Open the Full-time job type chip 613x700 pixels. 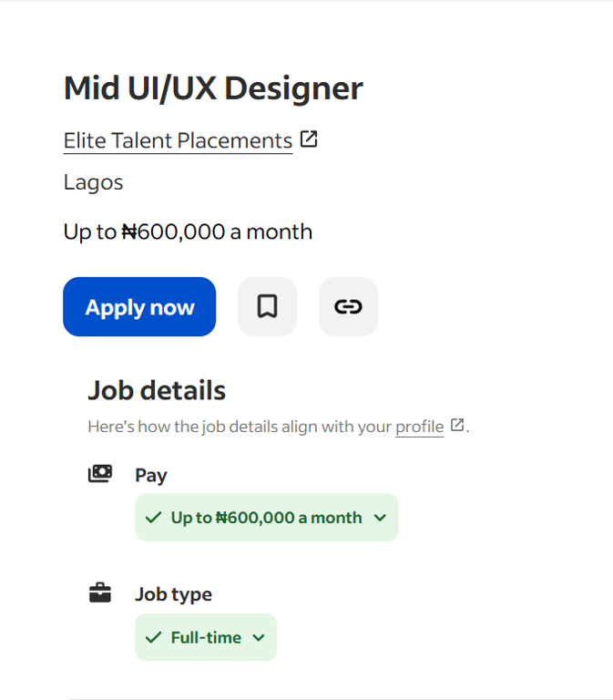(206, 637)
